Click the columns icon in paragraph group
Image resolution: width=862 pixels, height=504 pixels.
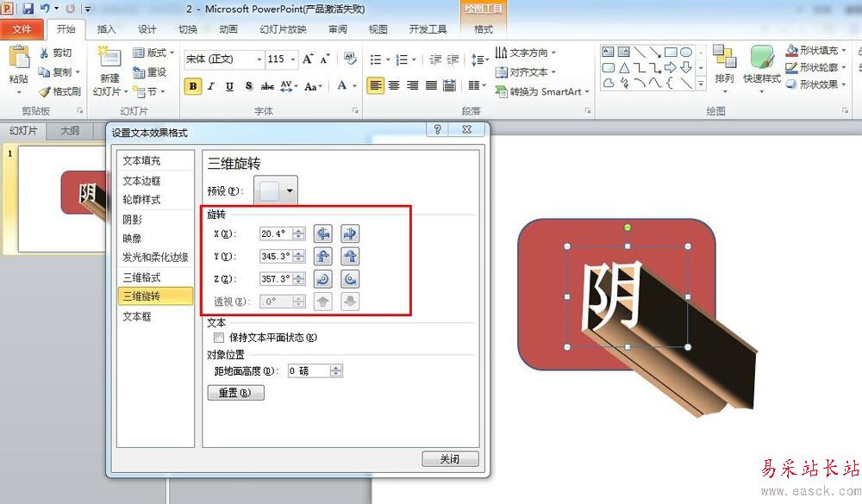tap(474, 85)
